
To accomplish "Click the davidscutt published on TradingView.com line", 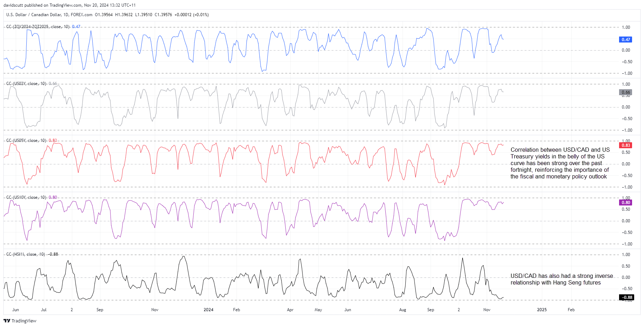I will [69, 5].
